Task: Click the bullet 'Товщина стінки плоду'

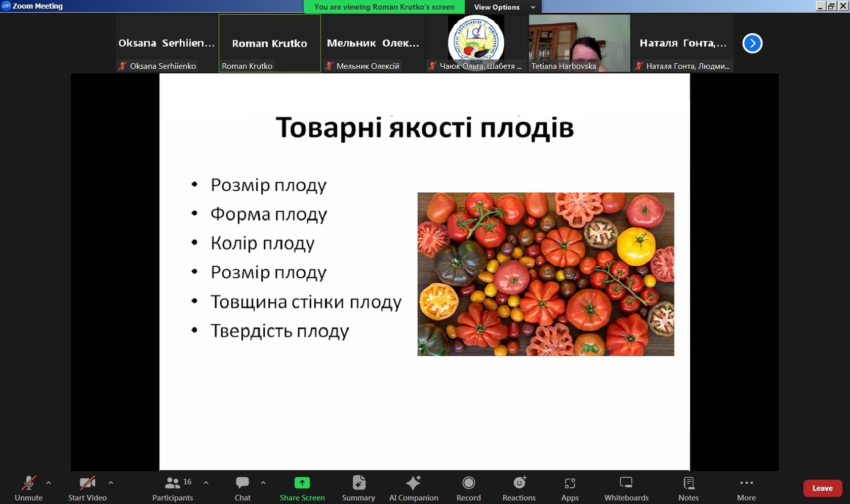Action: 306,302
